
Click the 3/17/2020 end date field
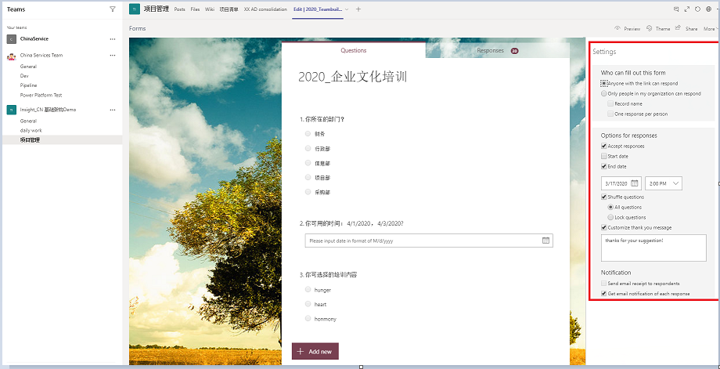622,183
